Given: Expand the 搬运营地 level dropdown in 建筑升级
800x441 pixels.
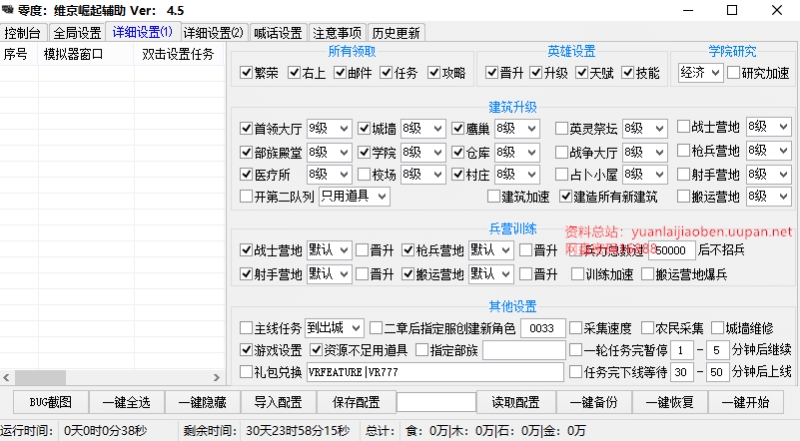Looking at the screenshot, I should (768, 196).
